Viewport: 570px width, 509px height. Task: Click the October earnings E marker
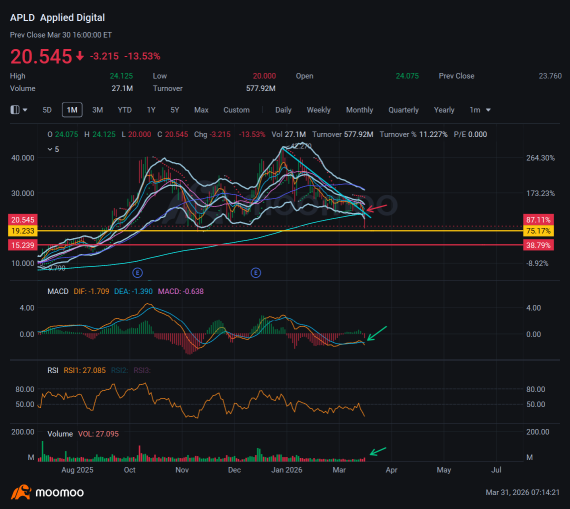[137, 273]
